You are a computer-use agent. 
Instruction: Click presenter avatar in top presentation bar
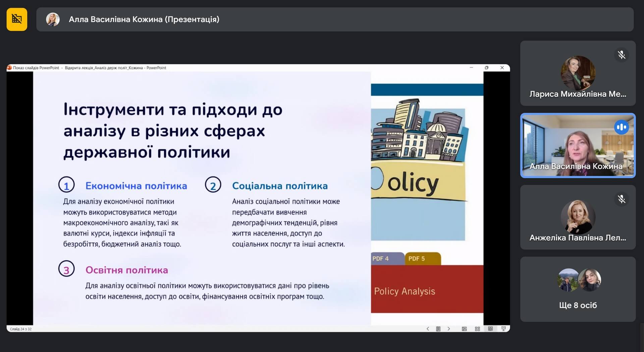(53, 19)
